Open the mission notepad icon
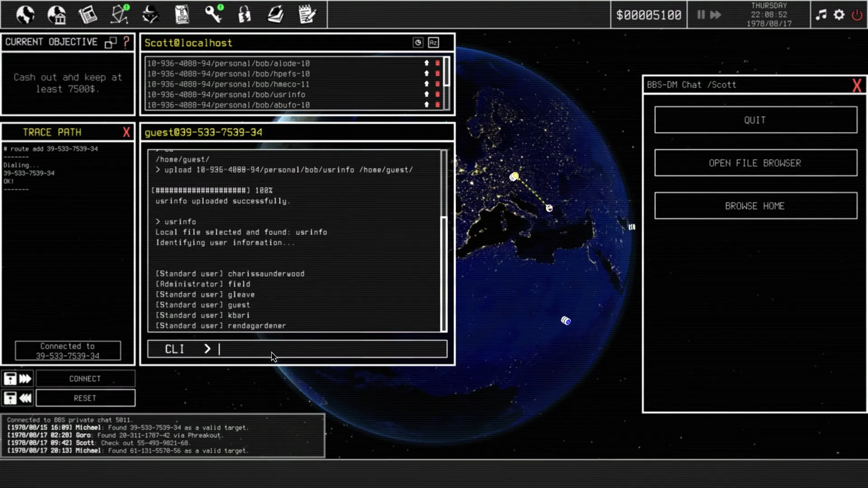The height and width of the screenshot is (488, 868). coord(307,14)
